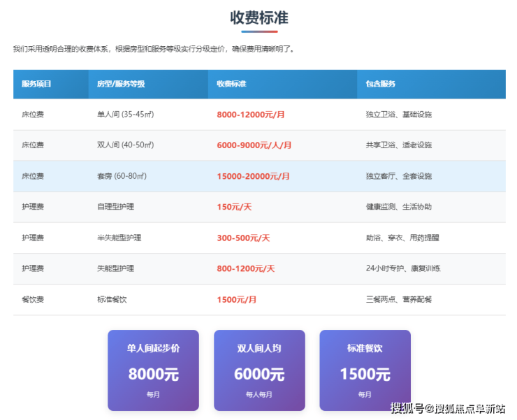This screenshot has width=517, height=420.
Task: Click the 餐饮费 service item cell
Action: click(x=33, y=300)
